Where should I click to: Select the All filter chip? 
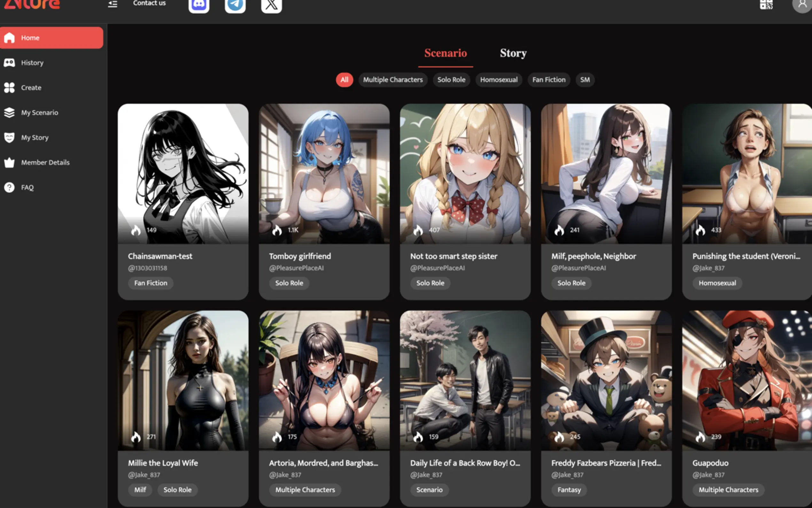pos(344,80)
